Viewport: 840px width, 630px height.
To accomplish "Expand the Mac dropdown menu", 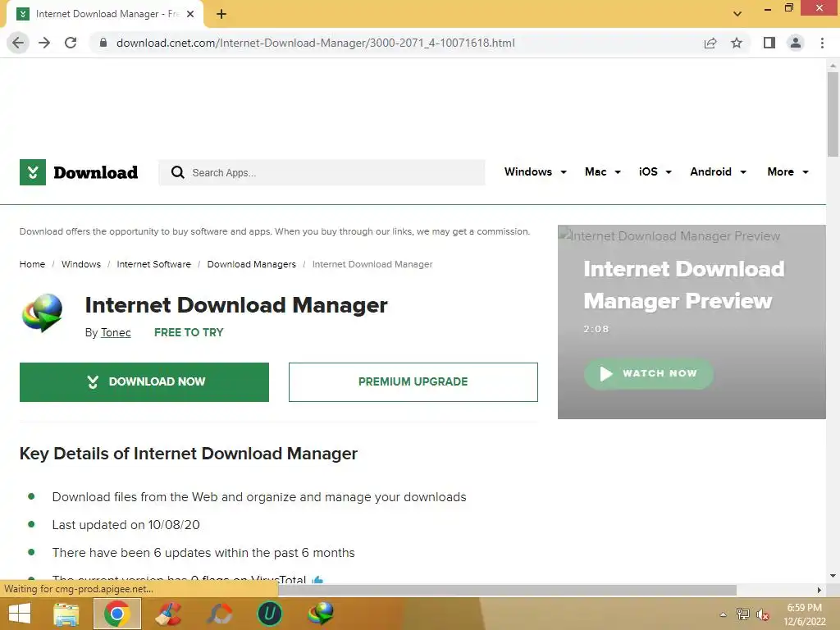I will pos(603,172).
